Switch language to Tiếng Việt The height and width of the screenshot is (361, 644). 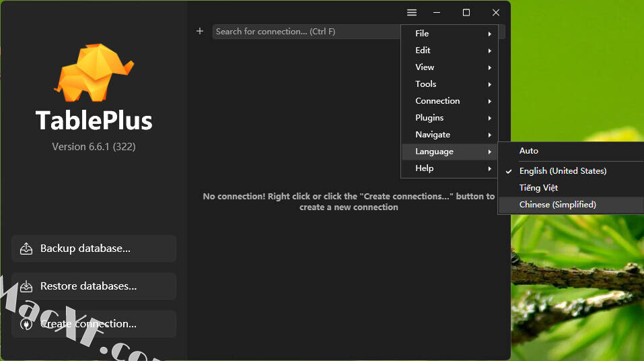pyautogui.click(x=571, y=188)
